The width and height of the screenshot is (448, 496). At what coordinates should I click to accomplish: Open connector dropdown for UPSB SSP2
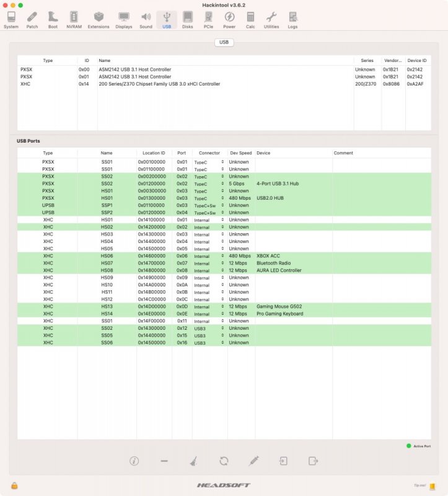click(x=209, y=213)
